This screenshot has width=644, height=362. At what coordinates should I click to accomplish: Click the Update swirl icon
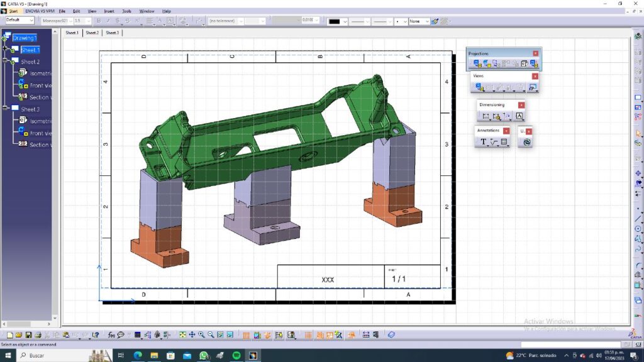[x=526, y=142]
